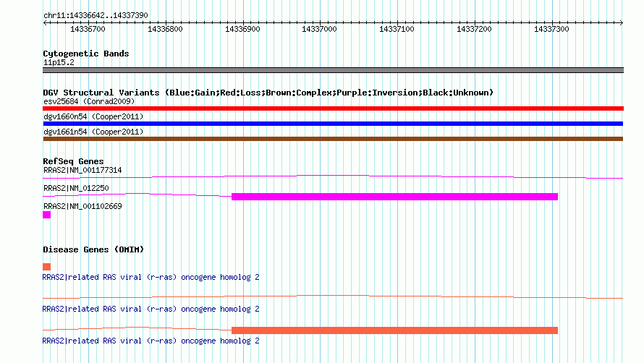
Task: Click the RRAS2|NM_001177314 transcript label
Action: (x=82, y=170)
